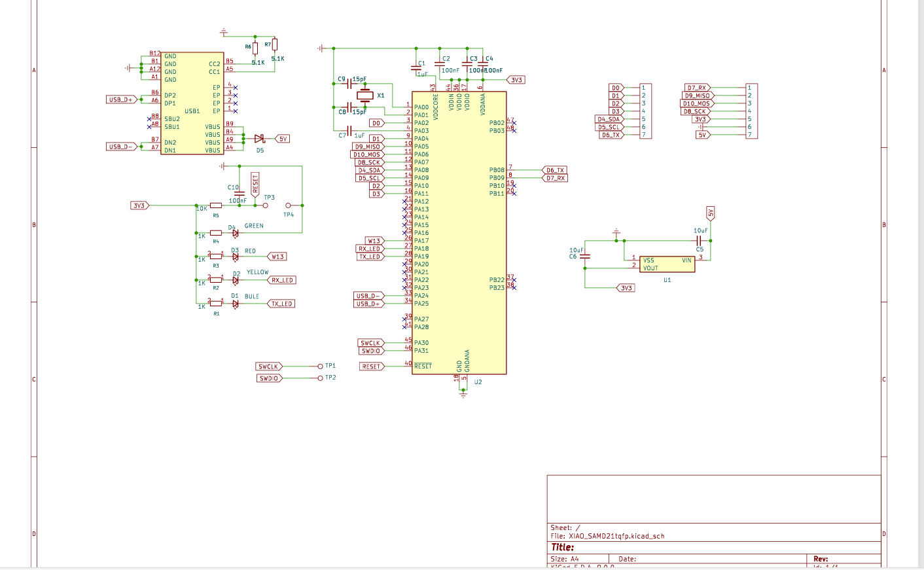Screen dimensions: 924x570
Task: Select the SWCLK label connected to TP1
Action: (x=269, y=366)
